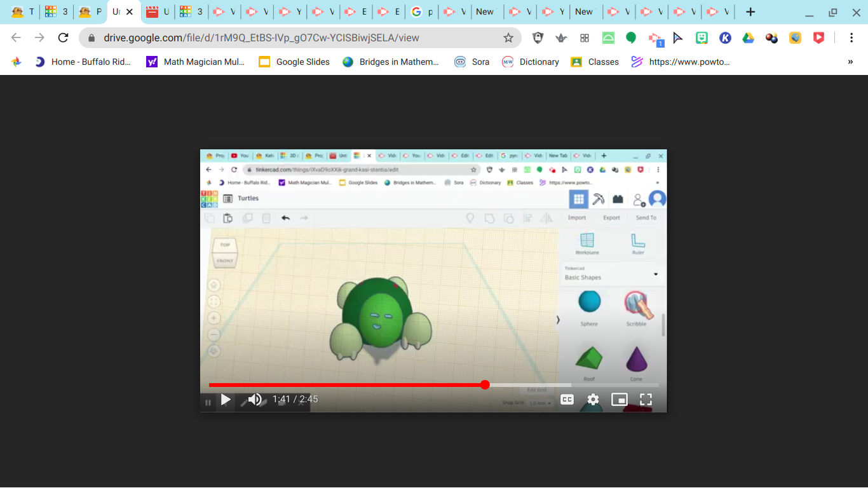The width and height of the screenshot is (868, 488).
Task: Close the active Drive tab
Action: coord(130,12)
